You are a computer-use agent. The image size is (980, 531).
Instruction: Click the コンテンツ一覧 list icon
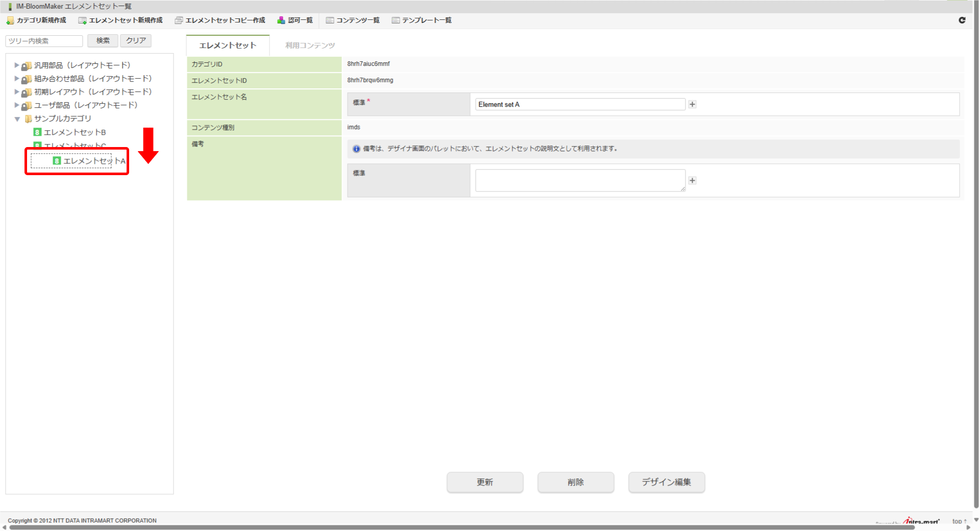click(x=330, y=20)
